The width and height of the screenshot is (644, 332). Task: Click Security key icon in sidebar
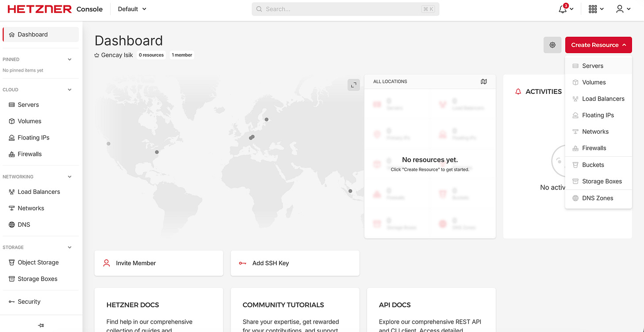coord(12,301)
